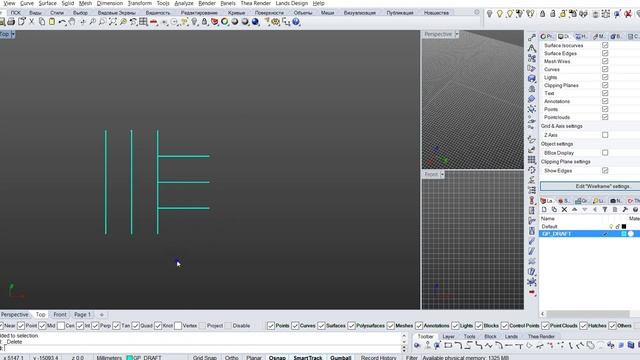Click the GP_DRAFT layer cyan color swatch
640x360 pixels.
click(624, 234)
